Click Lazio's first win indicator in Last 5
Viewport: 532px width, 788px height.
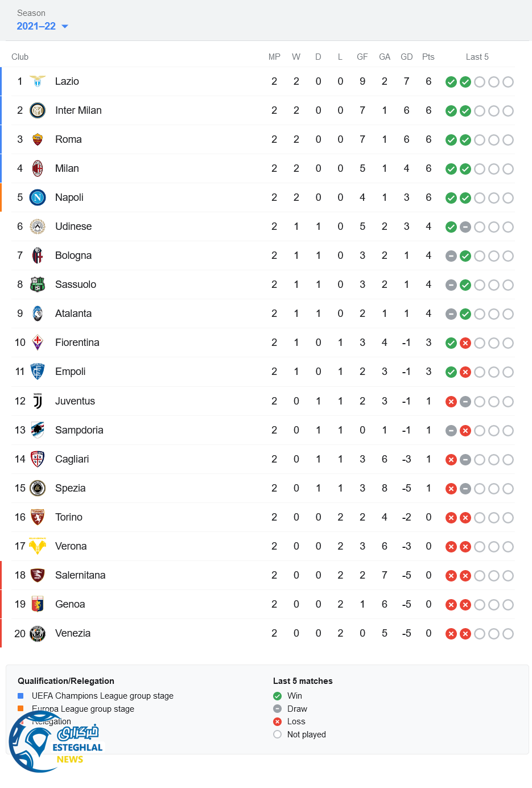(x=451, y=82)
